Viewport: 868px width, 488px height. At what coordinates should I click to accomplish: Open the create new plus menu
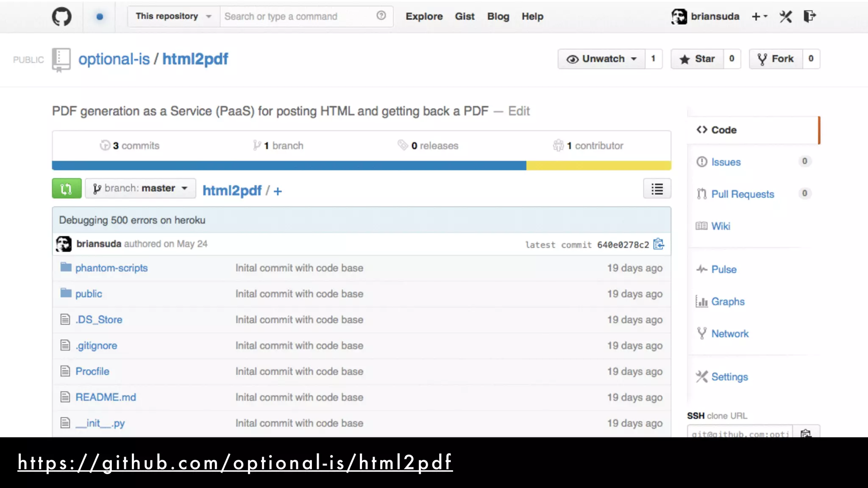[759, 17]
